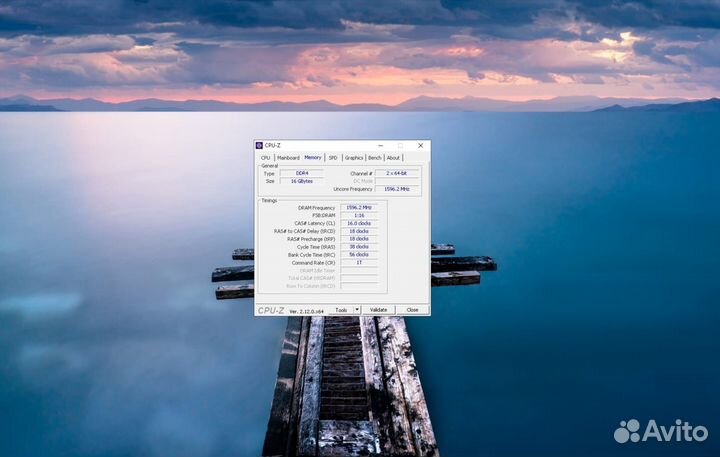Viewport: 720px width, 457px height.
Task: Minimize the CPU-Z window
Action: (x=381, y=145)
